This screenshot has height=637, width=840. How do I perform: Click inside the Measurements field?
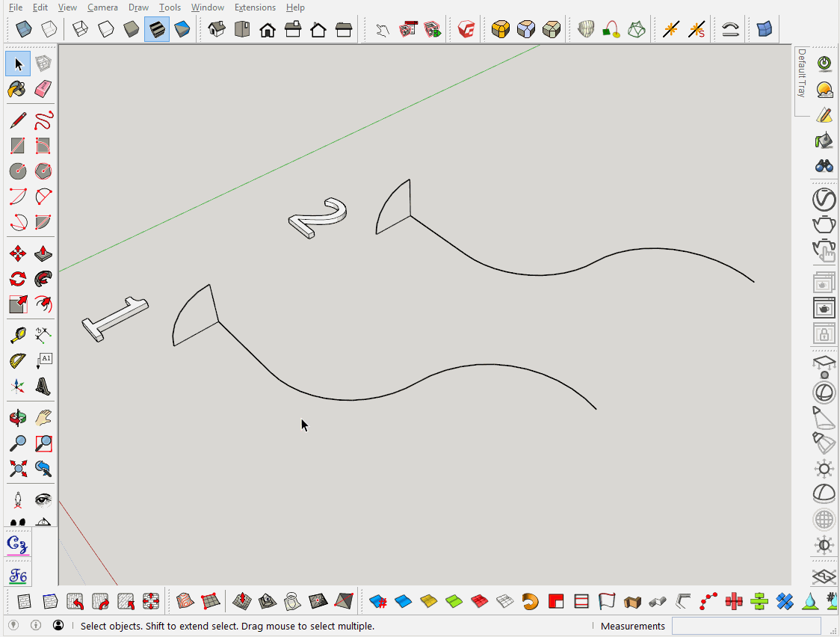tap(745, 627)
